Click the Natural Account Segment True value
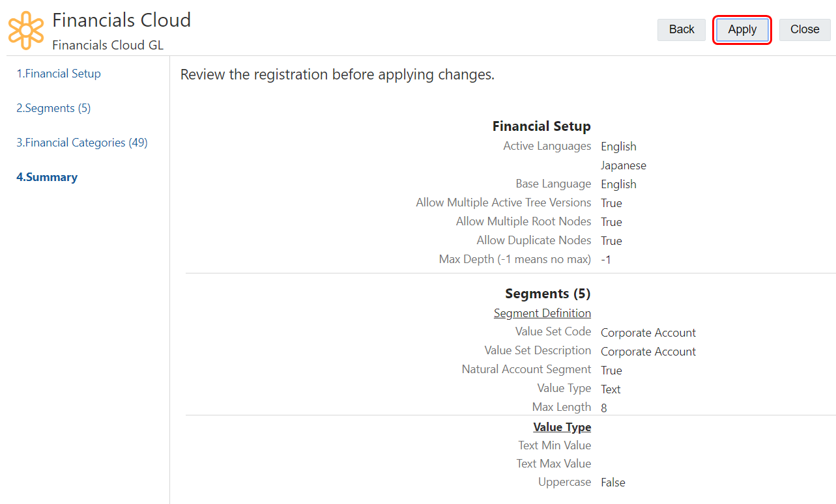 tap(611, 371)
